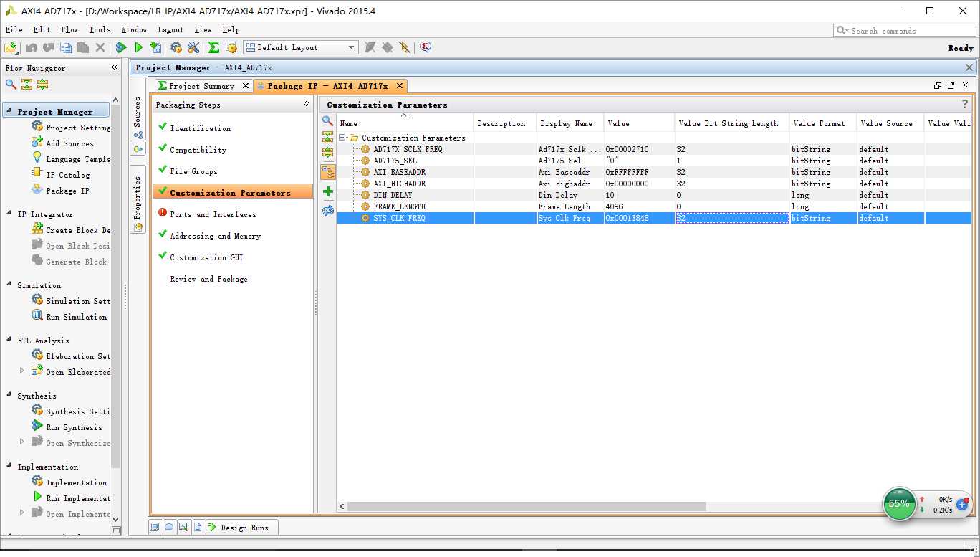Image resolution: width=980 pixels, height=557 pixels.
Task: Click the wrench and screwdriver options icon
Action: pos(193,47)
